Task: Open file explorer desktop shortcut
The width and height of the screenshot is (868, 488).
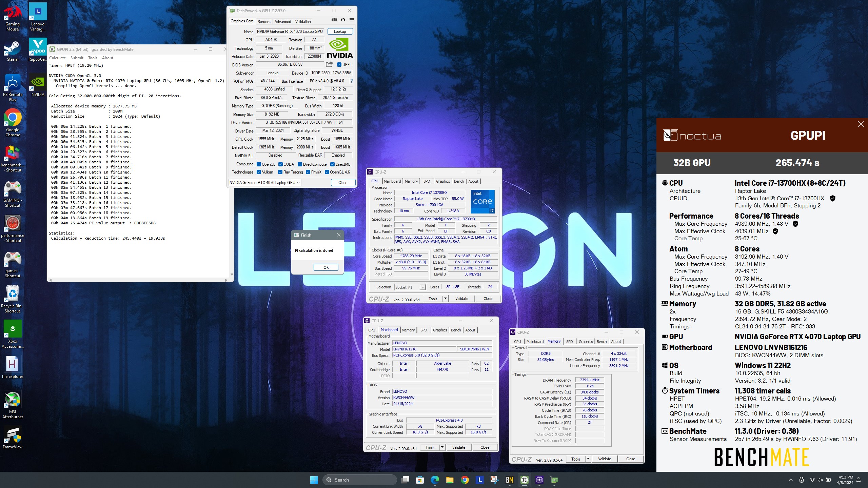Action: pos(13,367)
